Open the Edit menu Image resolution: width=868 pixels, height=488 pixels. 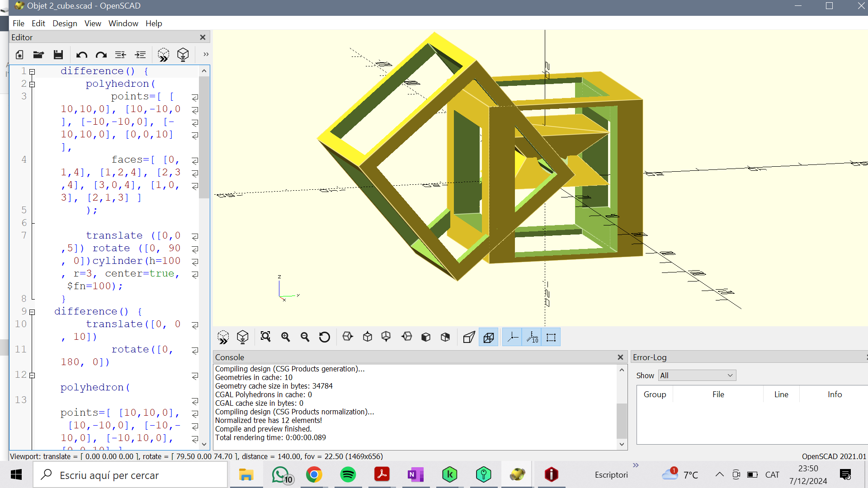(x=38, y=23)
